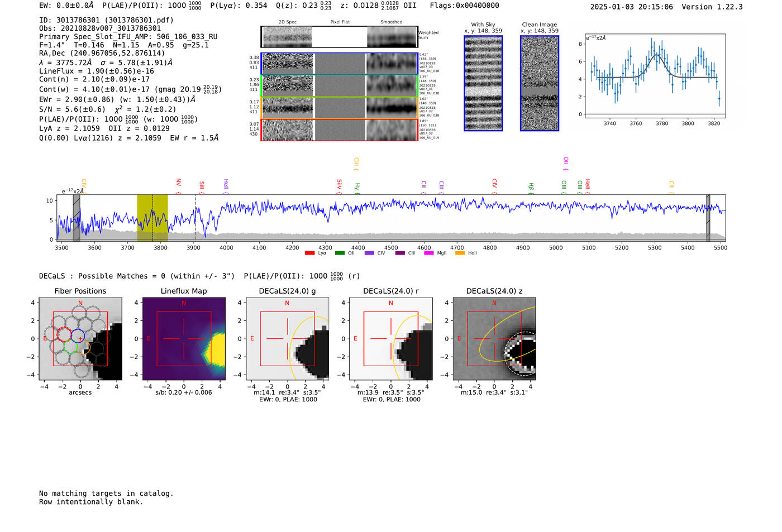782x532 pixels.
Task: Click the 2025-01-03 20:15:06 timestamp
Action: (x=632, y=7)
